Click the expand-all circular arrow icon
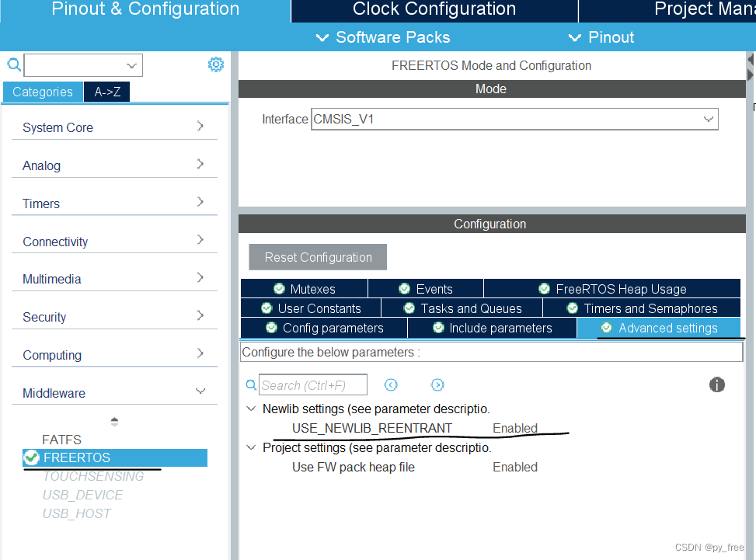Viewport: 756px width, 560px height. pos(437,384)
